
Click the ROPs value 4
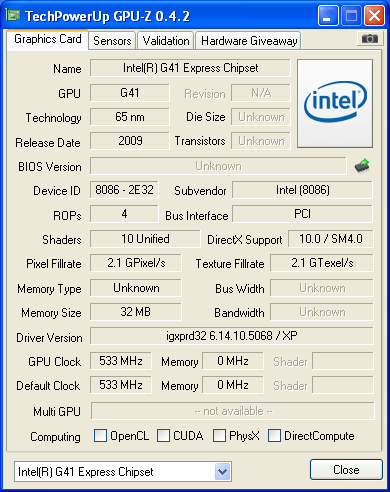(x=124, y=214)
